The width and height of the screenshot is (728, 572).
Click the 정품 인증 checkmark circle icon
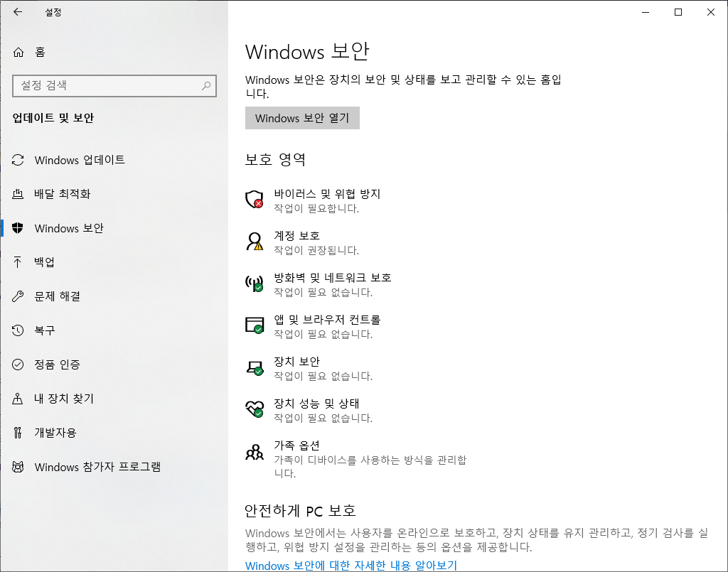pos(18,365)
